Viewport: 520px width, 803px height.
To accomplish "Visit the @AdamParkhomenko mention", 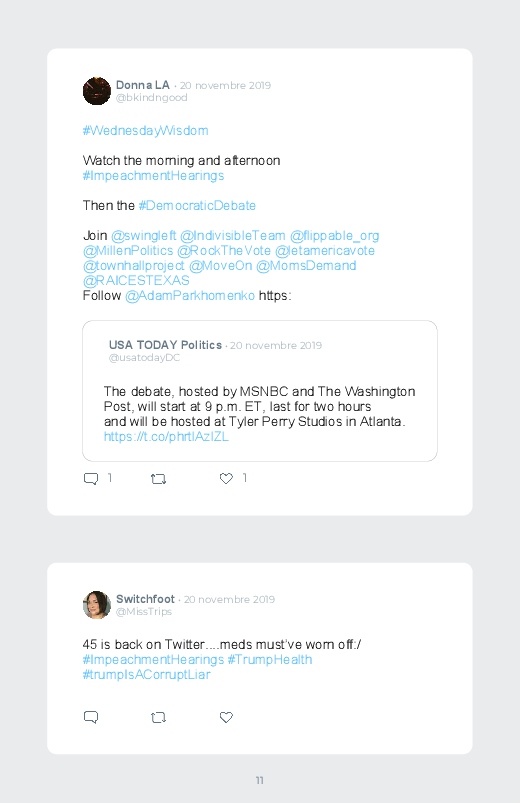I will pos(190,295).
